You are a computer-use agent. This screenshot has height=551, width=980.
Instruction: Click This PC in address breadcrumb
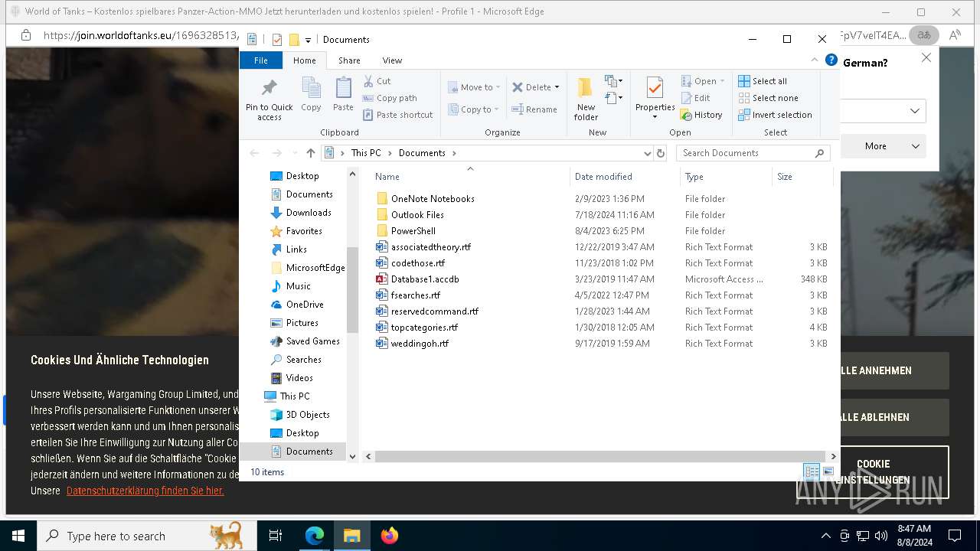[x=366, y=153]
